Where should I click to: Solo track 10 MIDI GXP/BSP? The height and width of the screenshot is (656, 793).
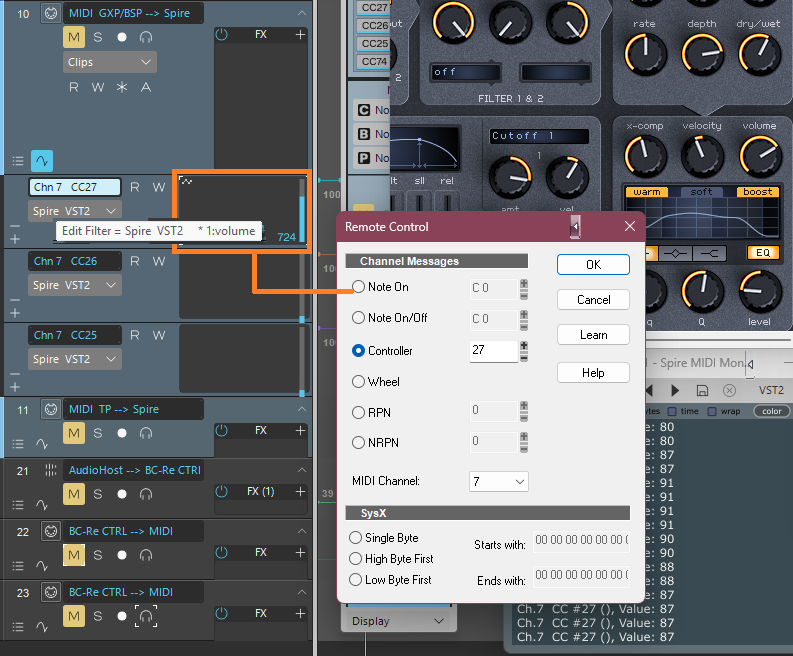(x=98, y=37)
